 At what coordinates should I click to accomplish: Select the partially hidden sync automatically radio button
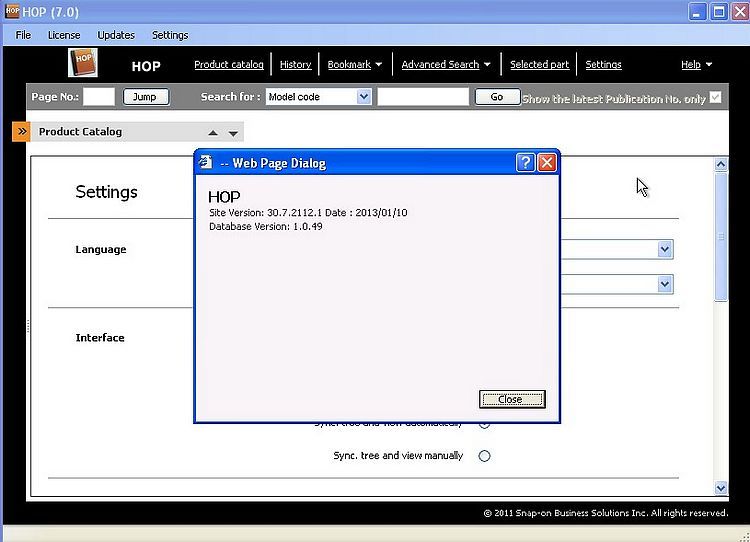484,425
